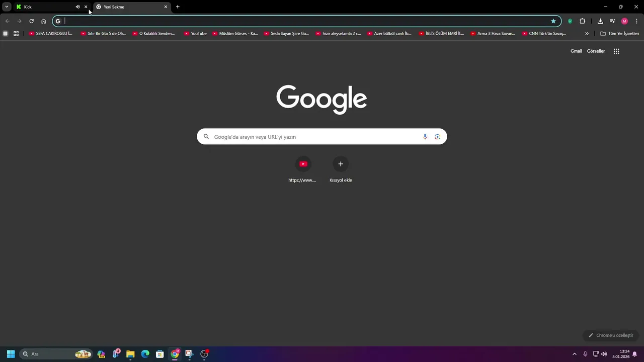The height and width of the screenshot is (362, 644).
Task: Mute the Kick tab audio icon
Action: [77, 7]
